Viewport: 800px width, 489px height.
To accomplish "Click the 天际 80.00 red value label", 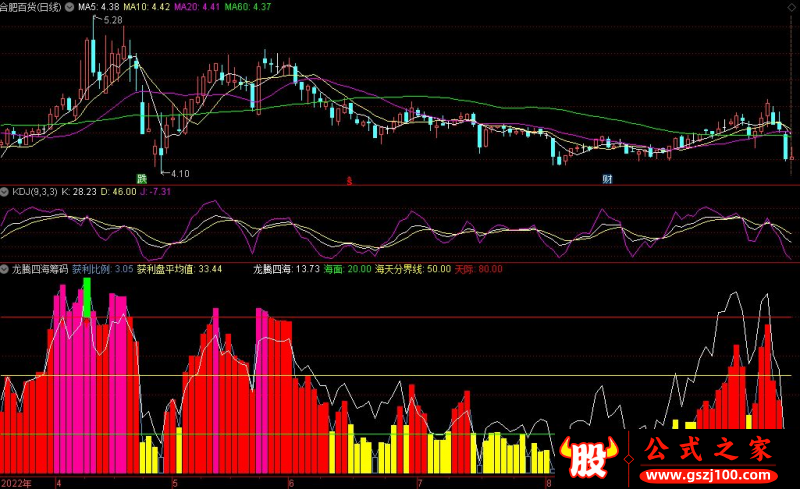I will coord(479,269).
